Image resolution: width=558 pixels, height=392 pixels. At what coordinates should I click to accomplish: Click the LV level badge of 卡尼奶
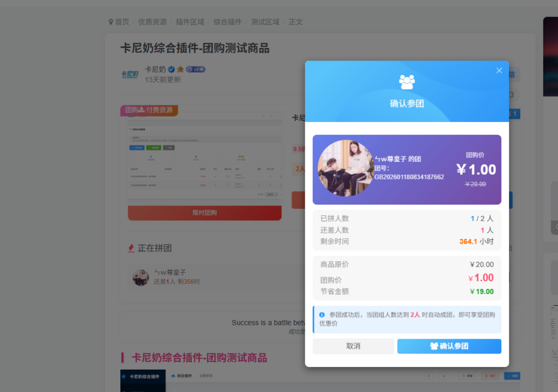click(196, 69)
